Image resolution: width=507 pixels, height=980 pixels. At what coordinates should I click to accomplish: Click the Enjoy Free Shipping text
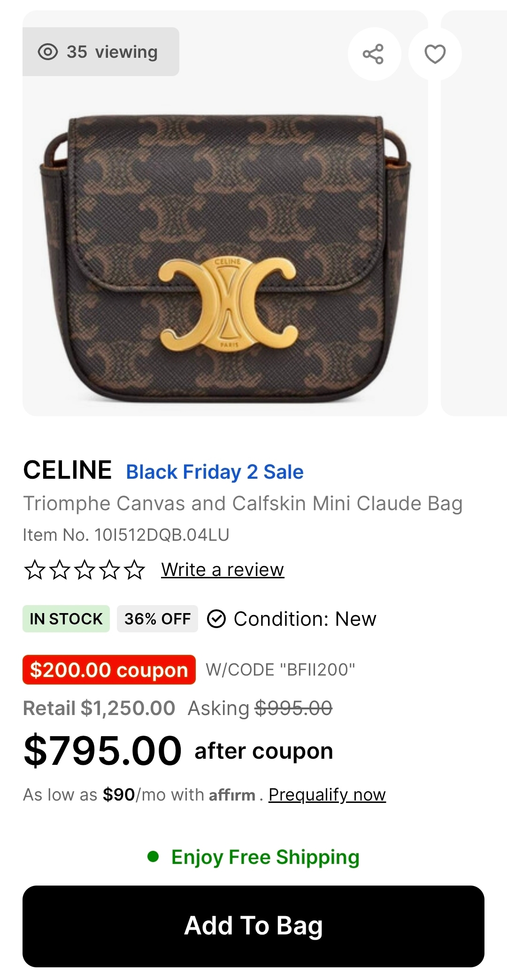[x=265, y=857]
